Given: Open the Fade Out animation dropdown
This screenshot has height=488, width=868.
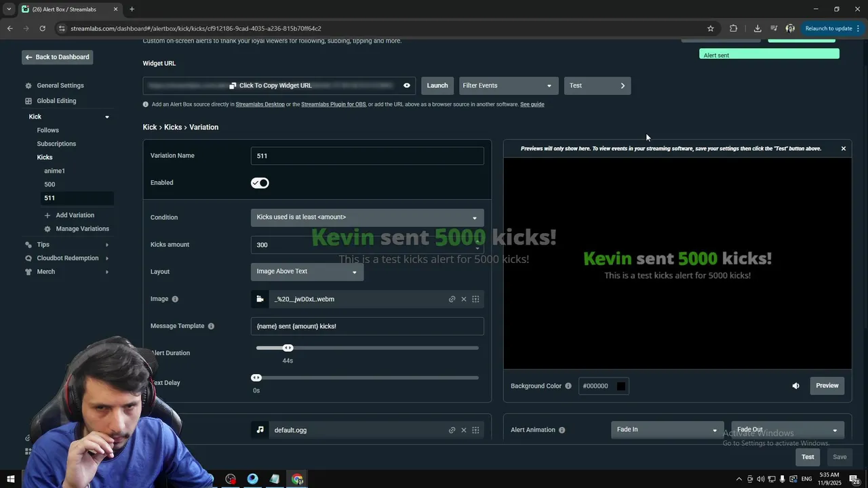Looking at the screenshot, I should 787,430.
